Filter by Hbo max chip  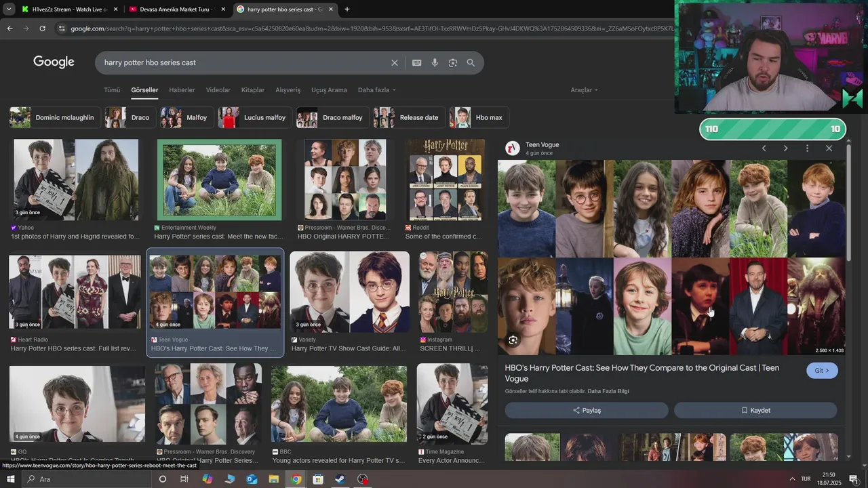coord(479,117)
